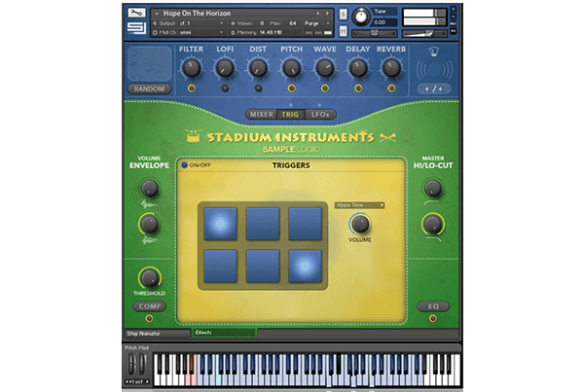Open the instrument name dropdown arrow
The height and width of the screenshot is (392, 583).
point(157,14)
